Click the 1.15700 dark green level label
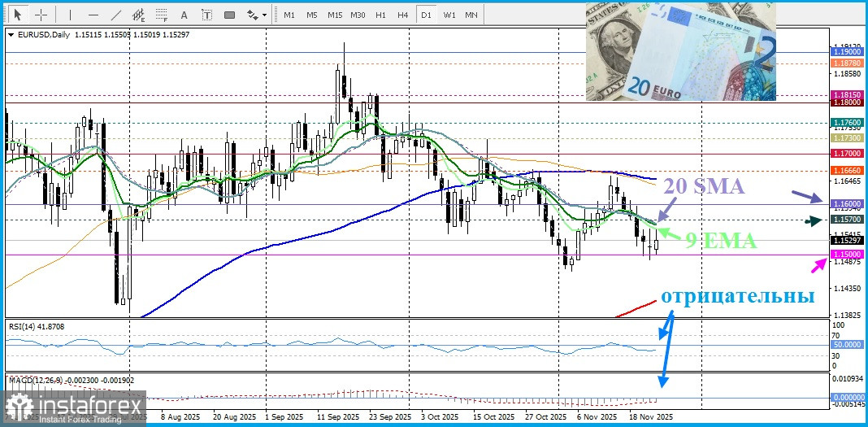Image resolution: width=868 pixels, height=427 pixels. (846, 220)
